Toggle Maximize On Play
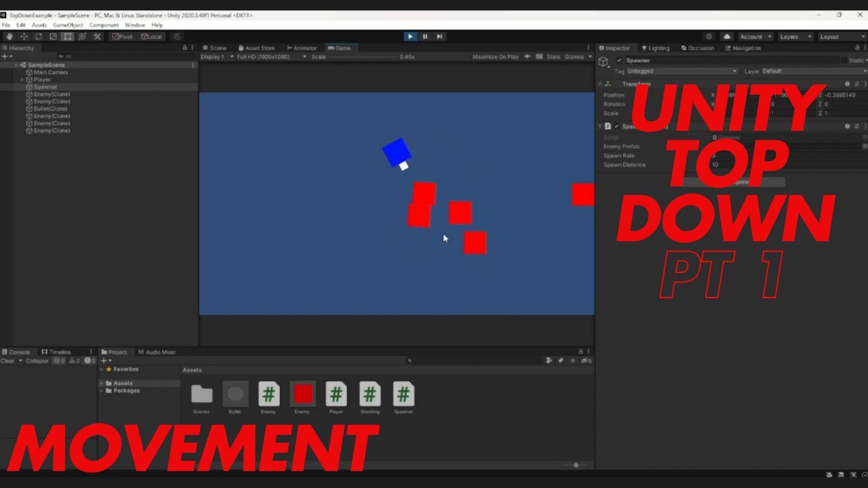This screenshot has width=868, height=488. 496,57
